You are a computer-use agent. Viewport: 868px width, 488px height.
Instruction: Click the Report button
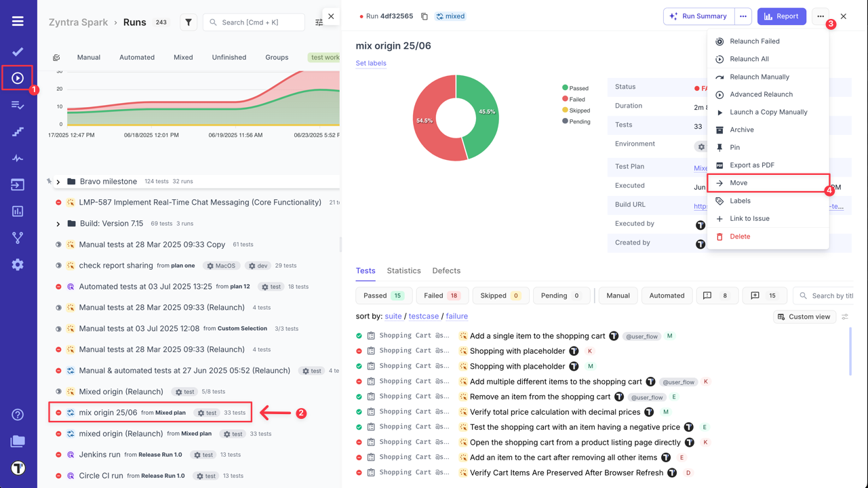781,16
